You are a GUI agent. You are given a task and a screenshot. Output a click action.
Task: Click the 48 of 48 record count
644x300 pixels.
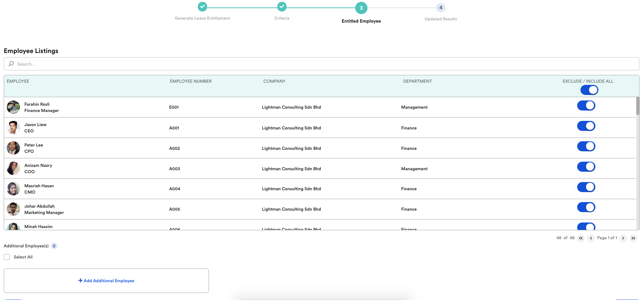pyautogui.click(x=565, y=238)
